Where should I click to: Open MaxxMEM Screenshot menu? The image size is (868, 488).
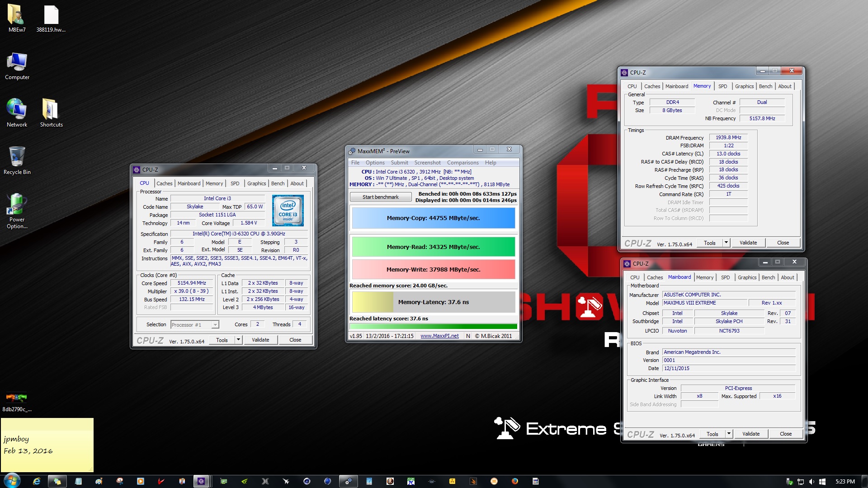tap(427, 163)
